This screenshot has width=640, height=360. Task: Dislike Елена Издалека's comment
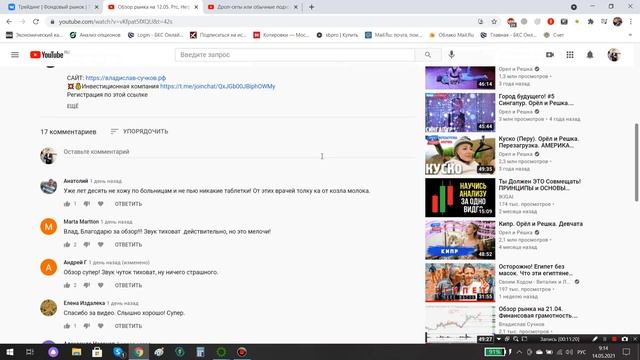click(87, 326)
